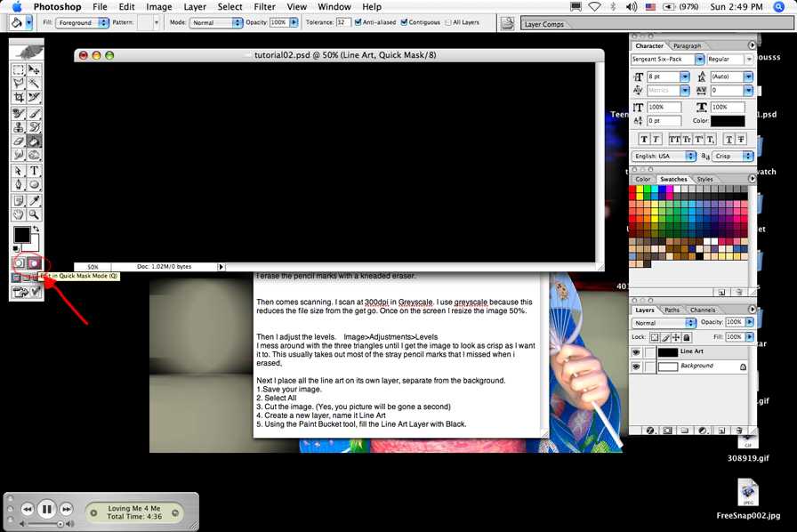Open the file browser icon in options bar
Image resolution: width=797 pixels, height=532 pixels.
pyautogui.click(x=507, y=23)
